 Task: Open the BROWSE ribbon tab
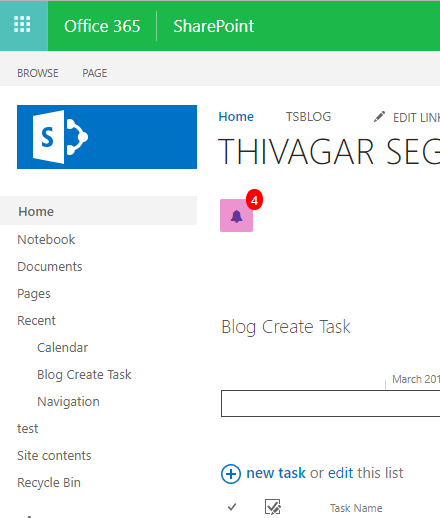pos(38,73)
